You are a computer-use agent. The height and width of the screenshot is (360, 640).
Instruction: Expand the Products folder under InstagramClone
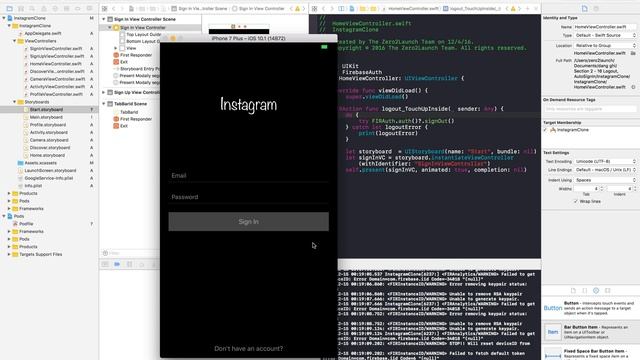click(x=9, y=193)
